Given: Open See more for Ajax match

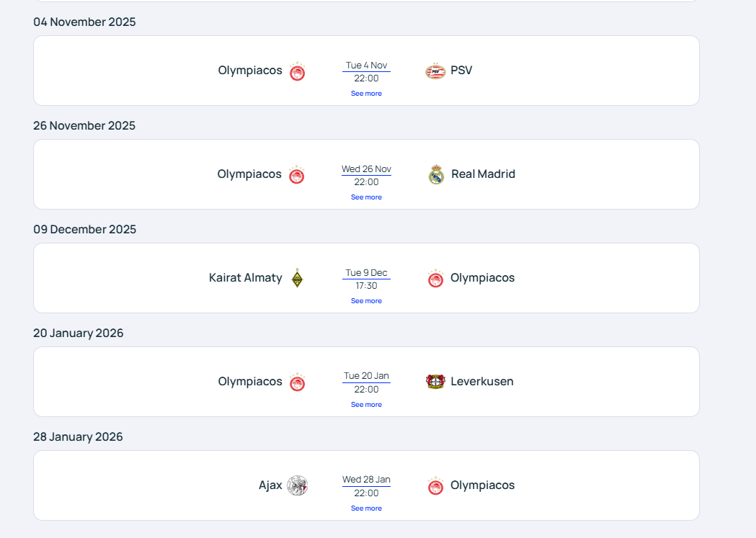Looking at the screenshot, I should (366, 508).
